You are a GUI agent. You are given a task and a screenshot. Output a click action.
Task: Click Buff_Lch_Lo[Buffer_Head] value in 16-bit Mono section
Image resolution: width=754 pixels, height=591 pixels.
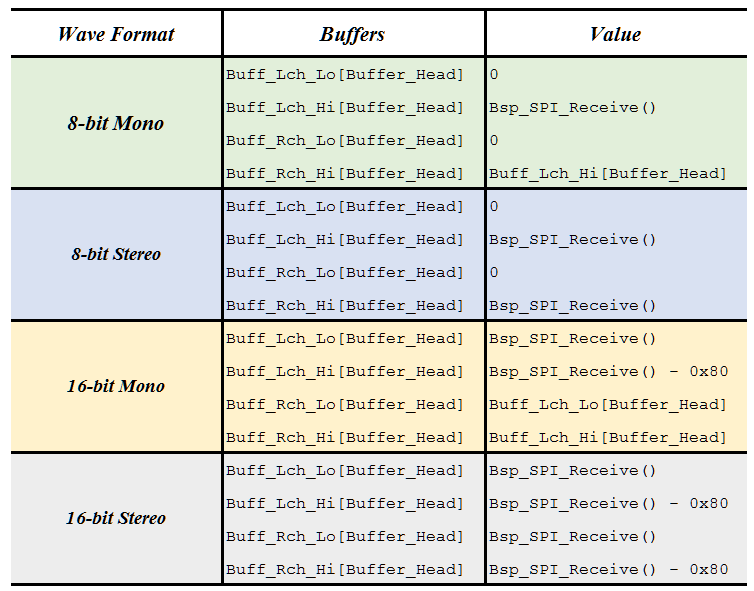(607, 405)
